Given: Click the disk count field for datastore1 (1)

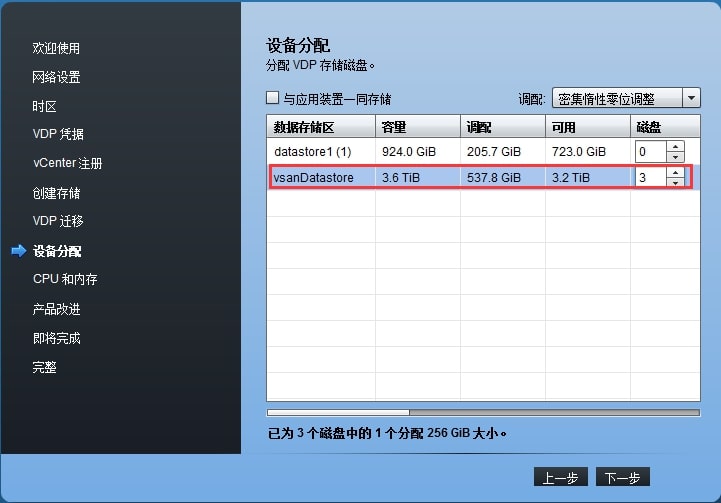Looking at the screenshot, I should pyautogui.click(x=651, y=151).
